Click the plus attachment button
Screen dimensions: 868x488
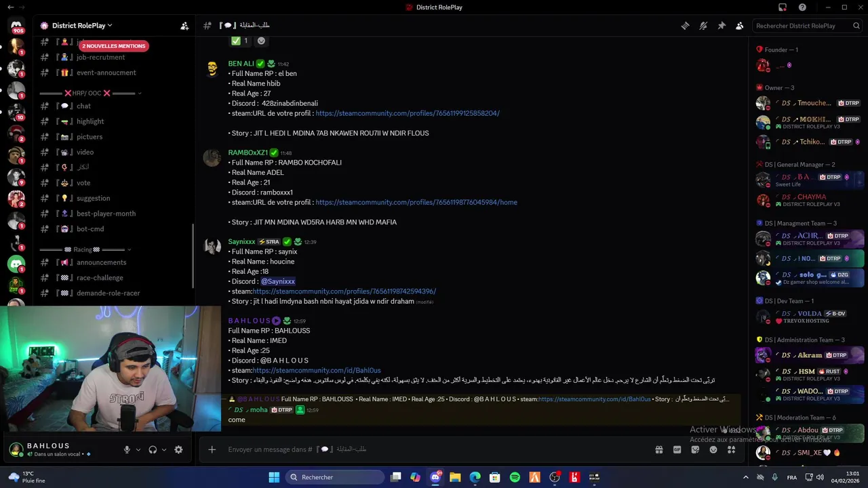pyautogui.click(x=212, y=449)
